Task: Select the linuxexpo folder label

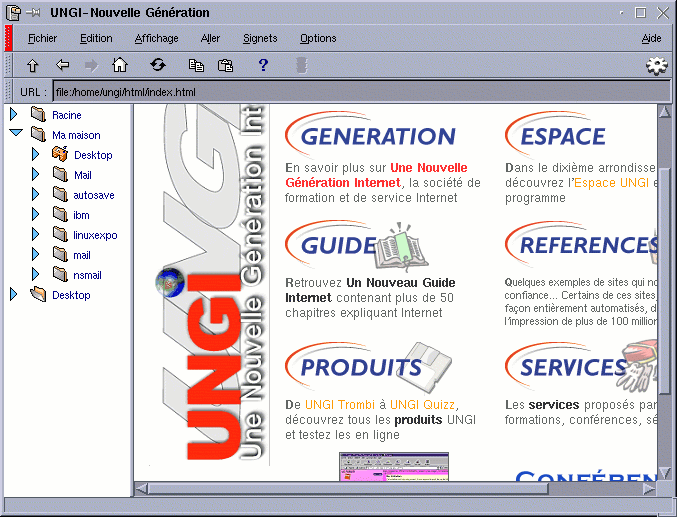Action: (x=95, y=235)
